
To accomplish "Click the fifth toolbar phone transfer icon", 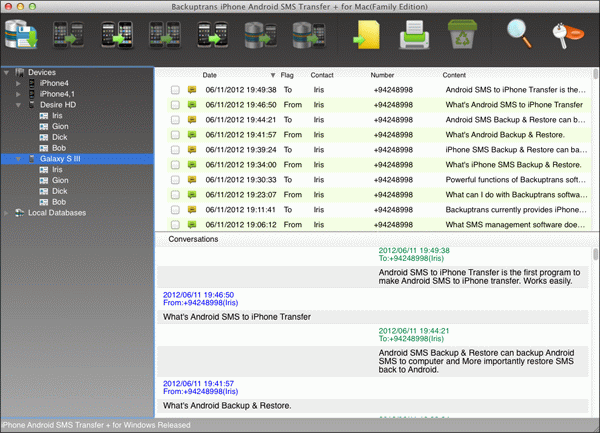I will pos(213,35).
